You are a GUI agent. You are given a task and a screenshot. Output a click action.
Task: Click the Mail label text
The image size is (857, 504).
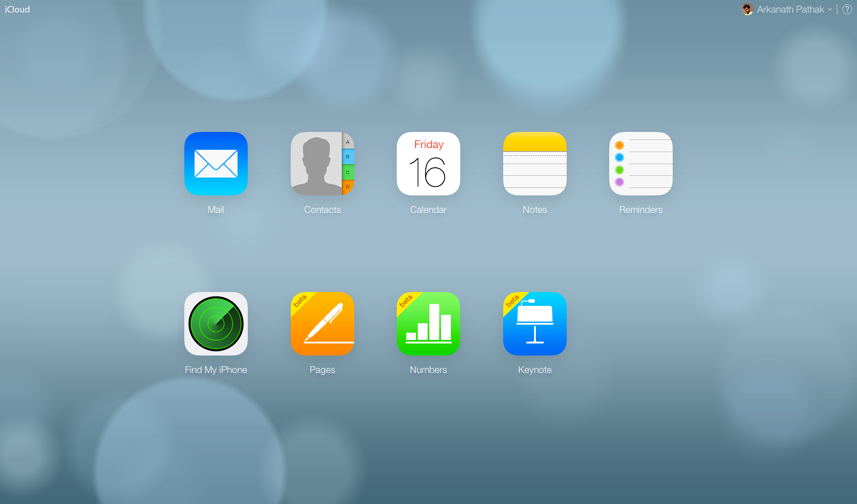[x=216, y=210]
